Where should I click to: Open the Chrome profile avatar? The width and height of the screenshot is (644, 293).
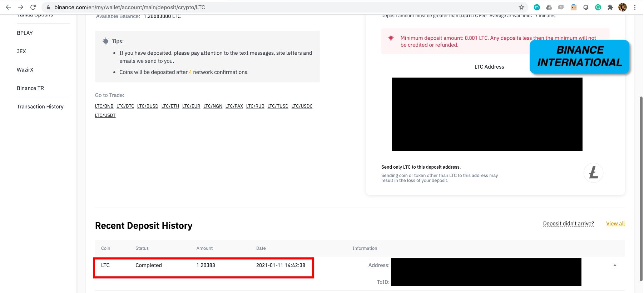click(x=623, y=7)
